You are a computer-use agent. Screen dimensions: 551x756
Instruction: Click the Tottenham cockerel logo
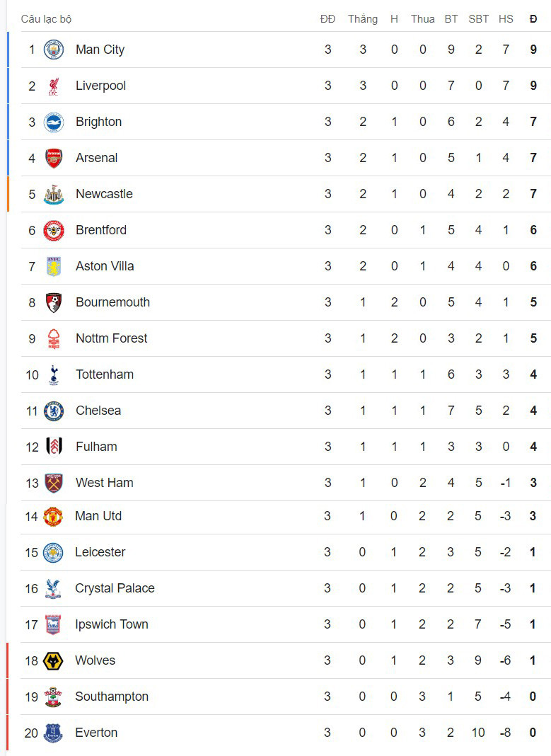pos(54,374)
